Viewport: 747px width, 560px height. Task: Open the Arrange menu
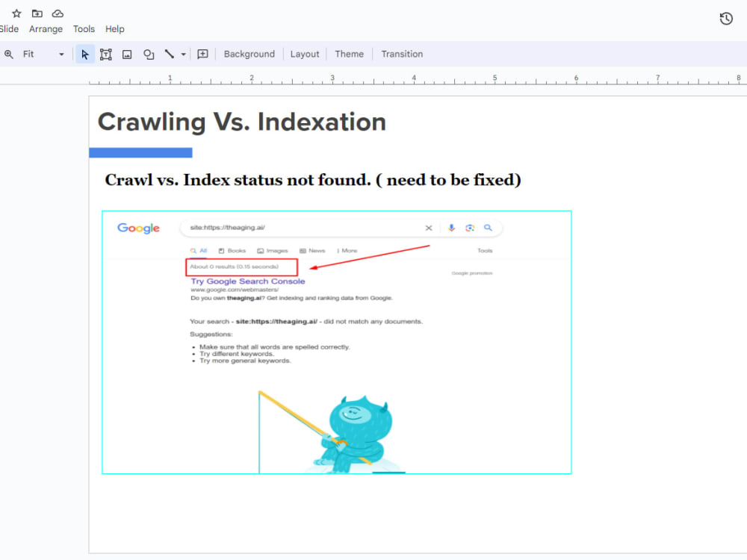tap(46, 29)
